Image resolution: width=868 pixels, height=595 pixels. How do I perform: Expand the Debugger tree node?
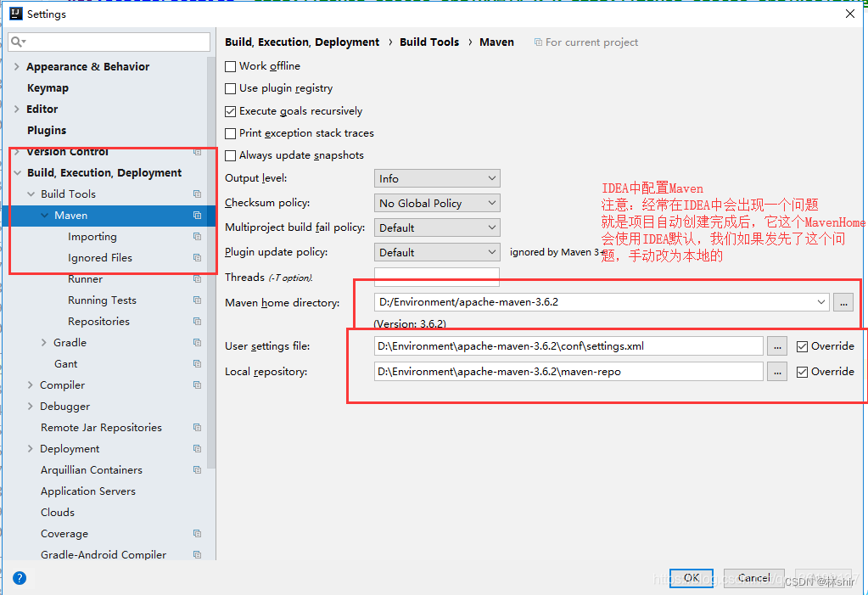31,406
